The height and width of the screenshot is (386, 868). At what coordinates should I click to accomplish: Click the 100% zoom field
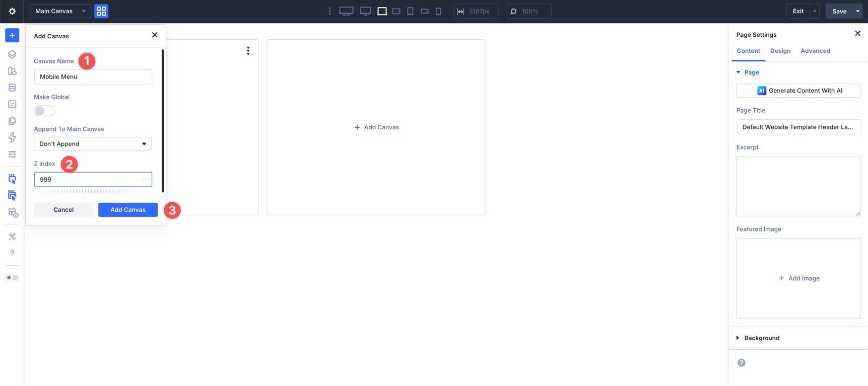tap(529, 11)
